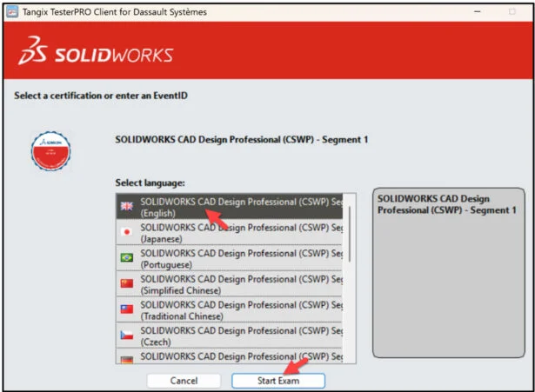Click the Brazil flag icon
Screen dimensions: 535x392
[x=126, y=258]
